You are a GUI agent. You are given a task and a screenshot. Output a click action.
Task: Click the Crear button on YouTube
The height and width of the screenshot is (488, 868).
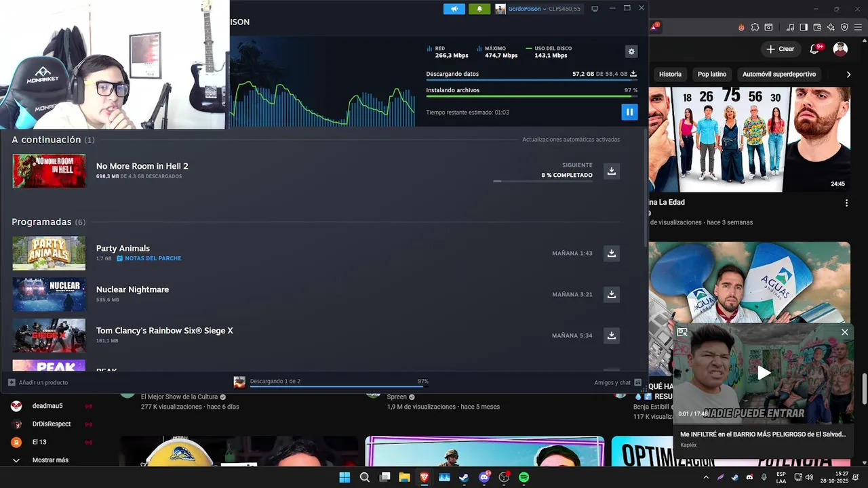pos(780,49)
